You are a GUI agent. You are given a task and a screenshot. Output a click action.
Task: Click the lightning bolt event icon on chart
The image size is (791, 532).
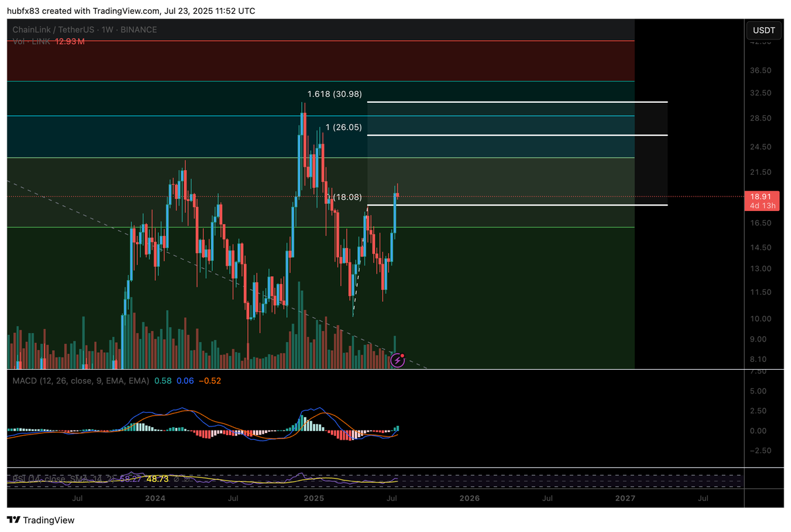tap(397, 359)
